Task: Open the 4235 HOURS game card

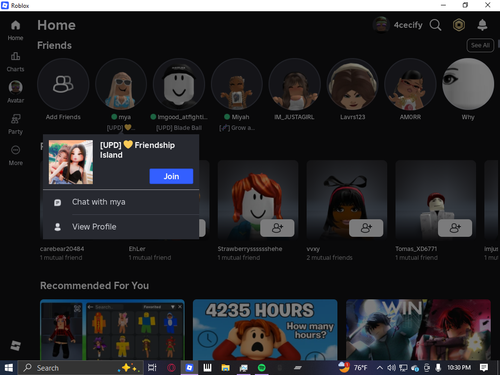Action: click(265, 330)
